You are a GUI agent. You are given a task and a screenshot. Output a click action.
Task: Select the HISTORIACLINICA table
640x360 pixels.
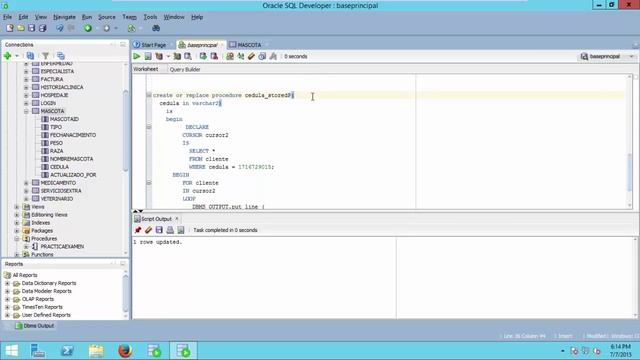tap(62, 87)
